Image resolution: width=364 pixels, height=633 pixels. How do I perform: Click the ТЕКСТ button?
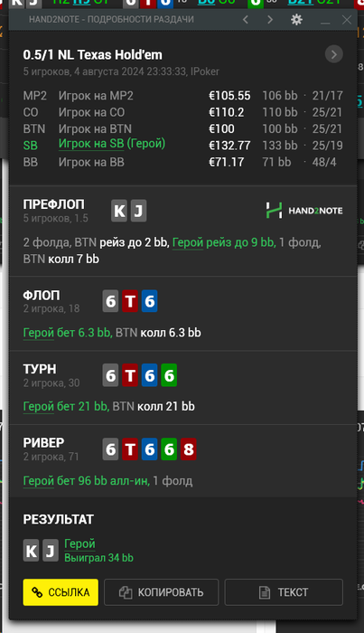click(284, 592)
